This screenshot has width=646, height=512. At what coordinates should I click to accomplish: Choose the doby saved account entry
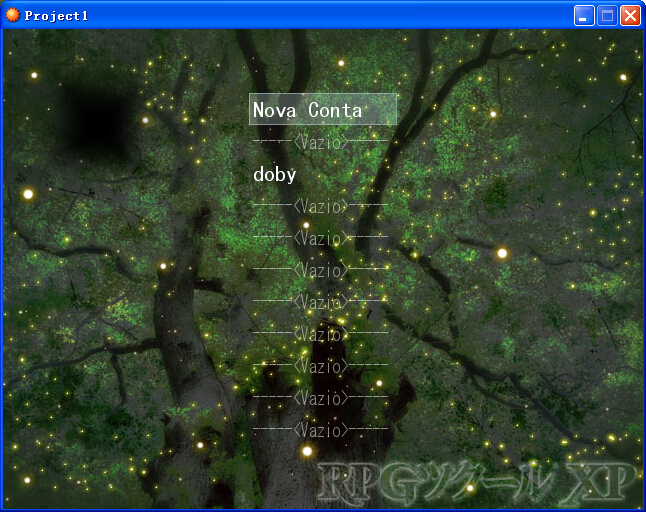coord(274,174)
